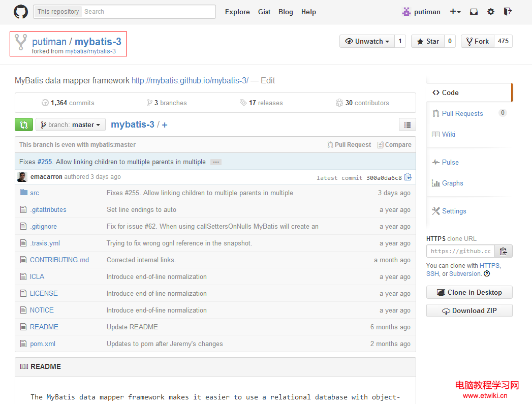
Task: Open CONTRIBUTING.md file
Action: pos(59,260)
